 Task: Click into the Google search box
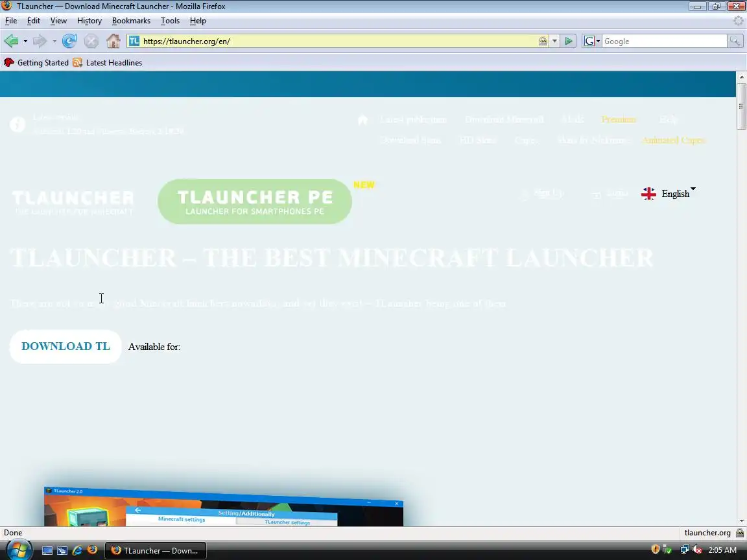664,41
